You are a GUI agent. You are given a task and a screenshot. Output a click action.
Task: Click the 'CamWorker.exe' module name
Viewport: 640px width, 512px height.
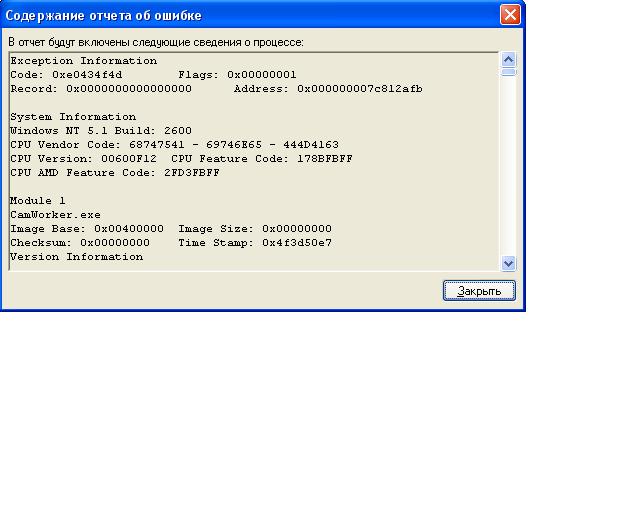(56, 215)
